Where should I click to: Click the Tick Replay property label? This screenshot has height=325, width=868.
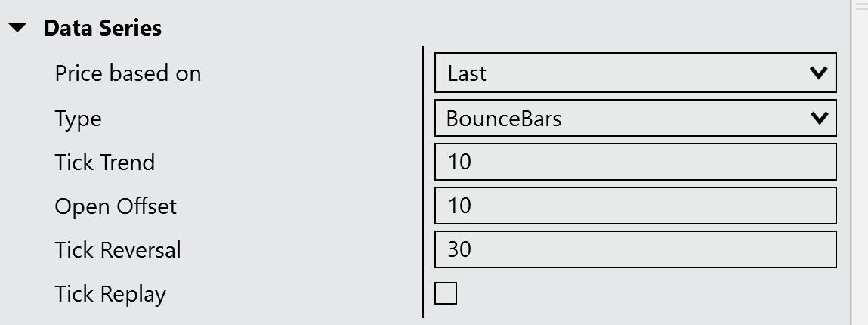click(110, 294)
